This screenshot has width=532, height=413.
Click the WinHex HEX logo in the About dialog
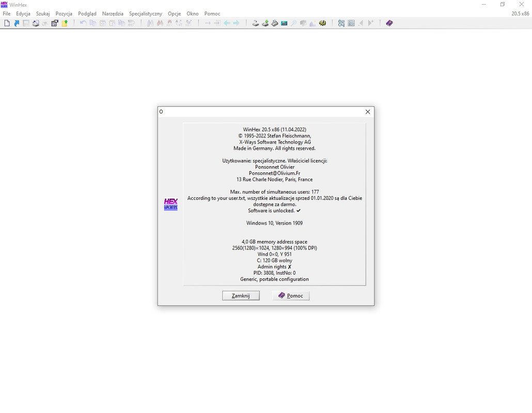[x=170, y=204]
